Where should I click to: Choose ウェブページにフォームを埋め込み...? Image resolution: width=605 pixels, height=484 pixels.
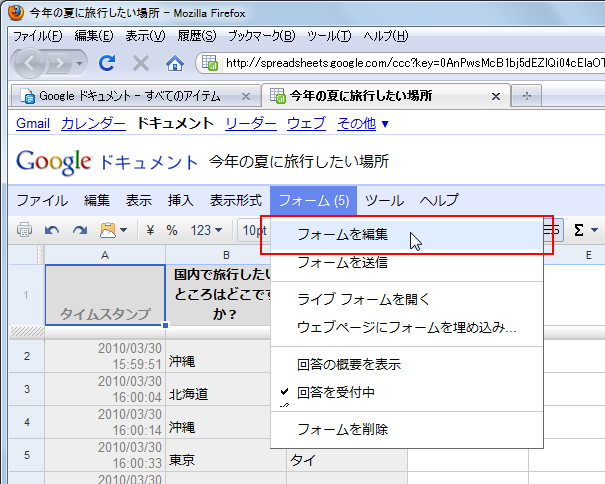point(407,327)
